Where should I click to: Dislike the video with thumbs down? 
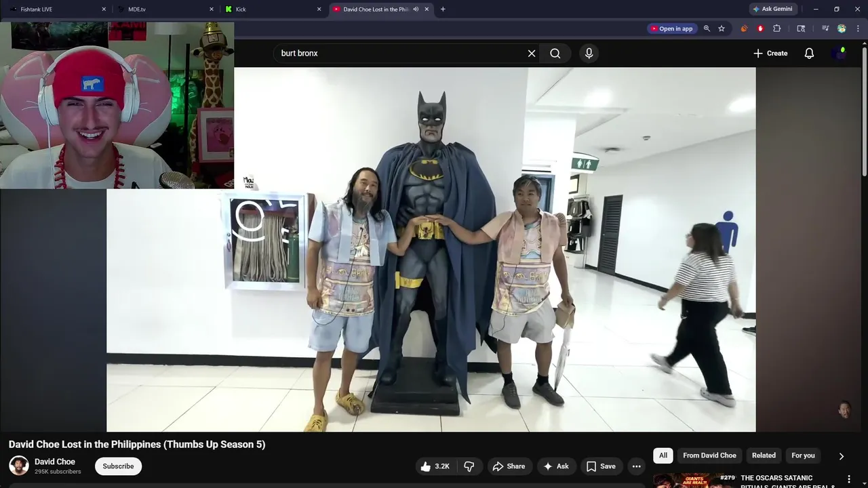click(469, 466)
